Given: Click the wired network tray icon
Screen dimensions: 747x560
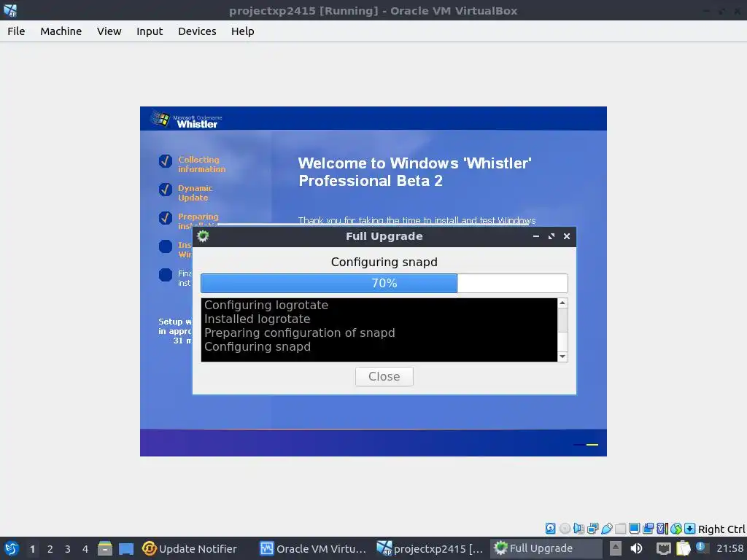Looking at the screenshot, I should (x=663, y=548).
